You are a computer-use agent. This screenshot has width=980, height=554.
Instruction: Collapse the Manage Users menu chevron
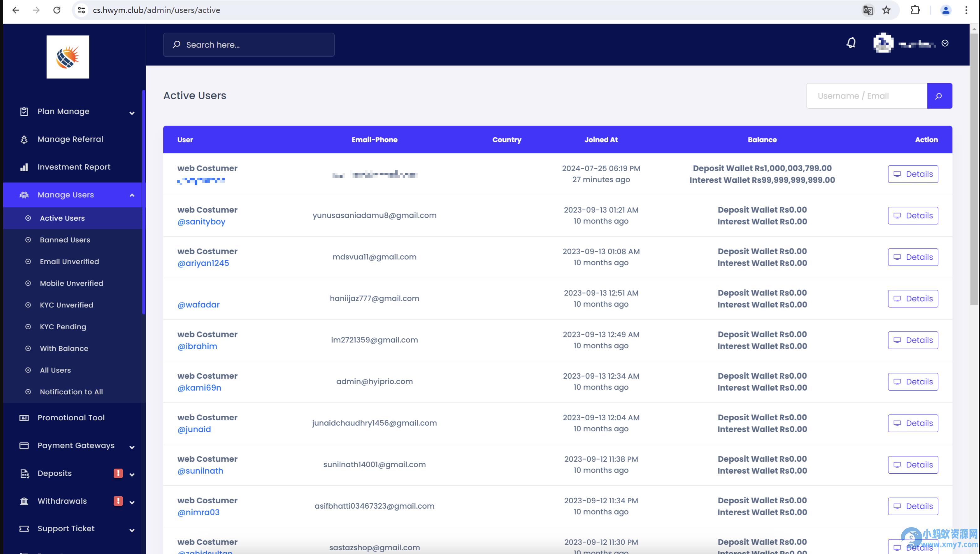tap(132, 195)
